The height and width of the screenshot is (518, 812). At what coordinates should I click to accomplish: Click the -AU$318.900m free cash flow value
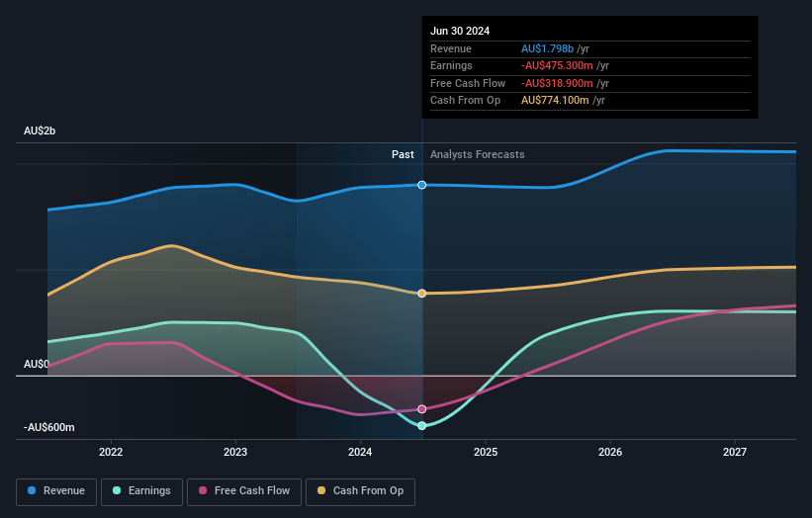[557, 83]
